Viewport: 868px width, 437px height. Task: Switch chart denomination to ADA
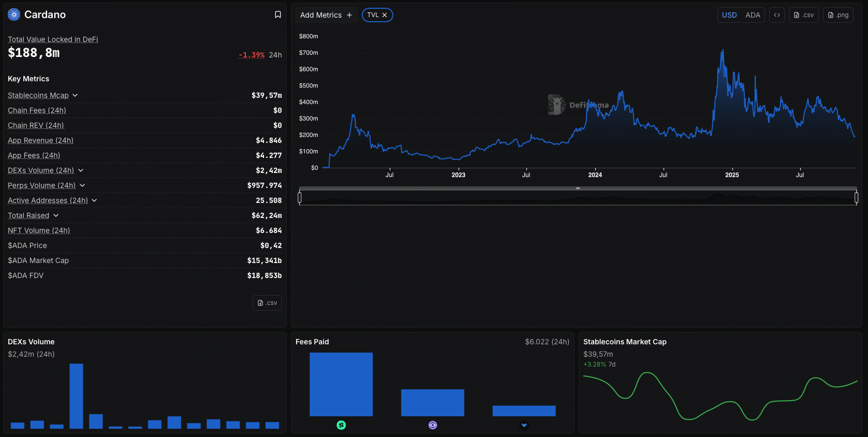[x=753, y=15]
